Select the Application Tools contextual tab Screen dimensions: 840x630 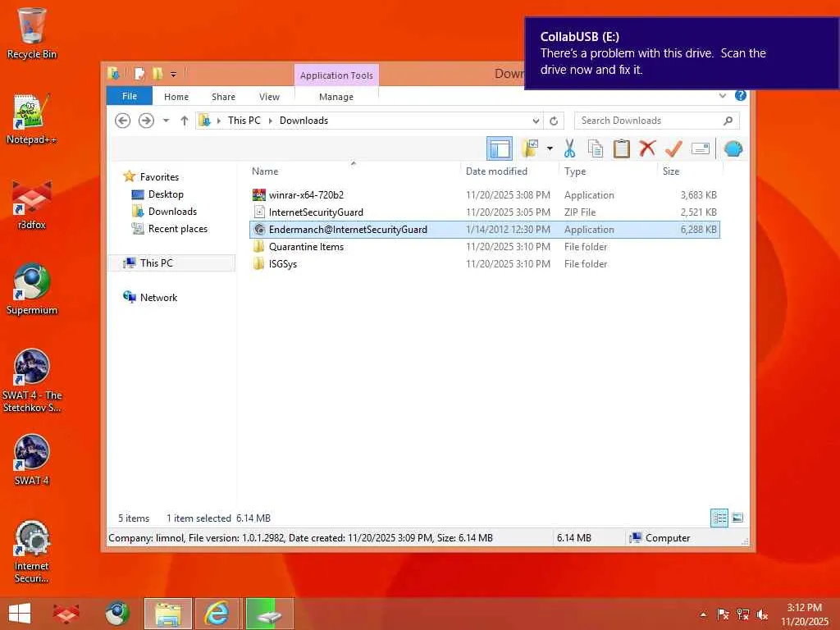336,75
